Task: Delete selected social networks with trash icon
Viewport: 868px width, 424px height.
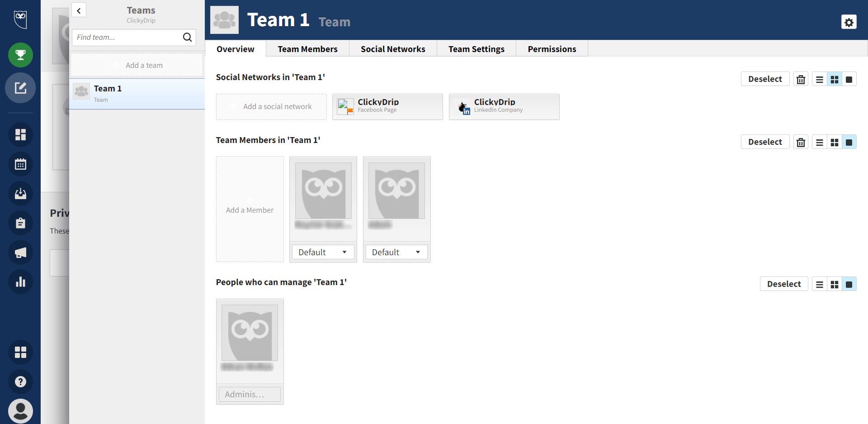Action: [x=801, y=79]
